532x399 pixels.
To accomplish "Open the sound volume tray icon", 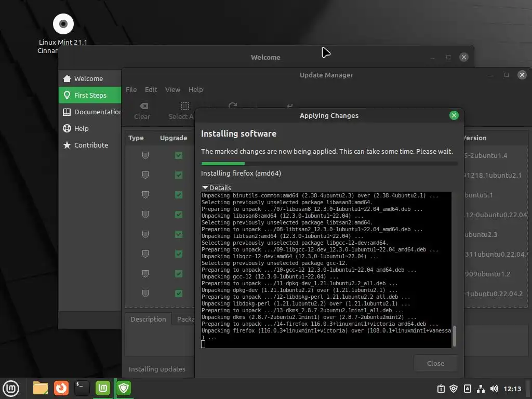I will coord(494,389).
